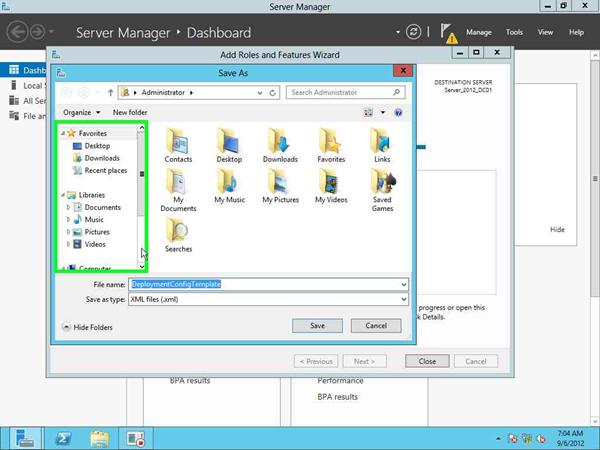Open the My Videos folder
Viewport: 600px width, 450px height.
click(x=331, y=186)
